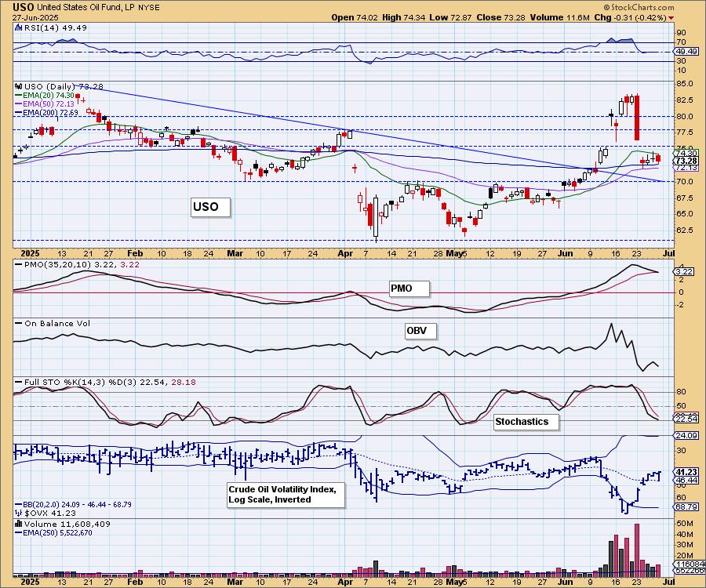Click the 62.5 price axis label
The width and height of the screenshot is (706, 588).
pos(684,230)
